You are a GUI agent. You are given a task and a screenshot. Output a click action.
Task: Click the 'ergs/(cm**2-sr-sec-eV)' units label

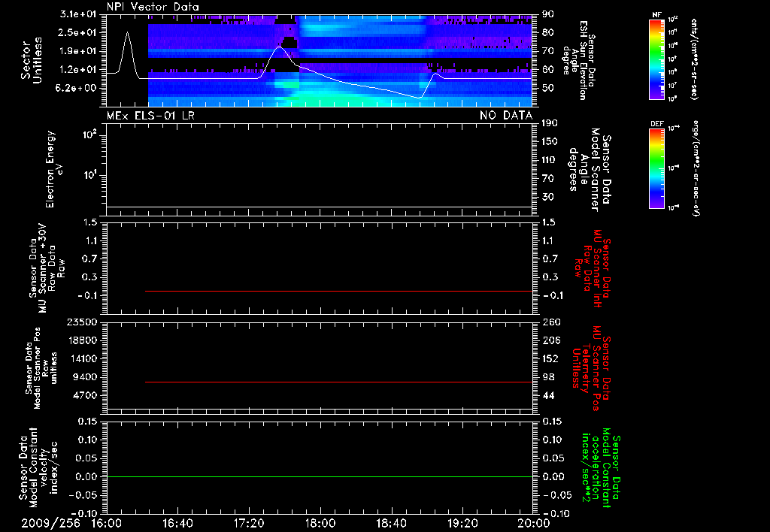[x=696, y=168]
